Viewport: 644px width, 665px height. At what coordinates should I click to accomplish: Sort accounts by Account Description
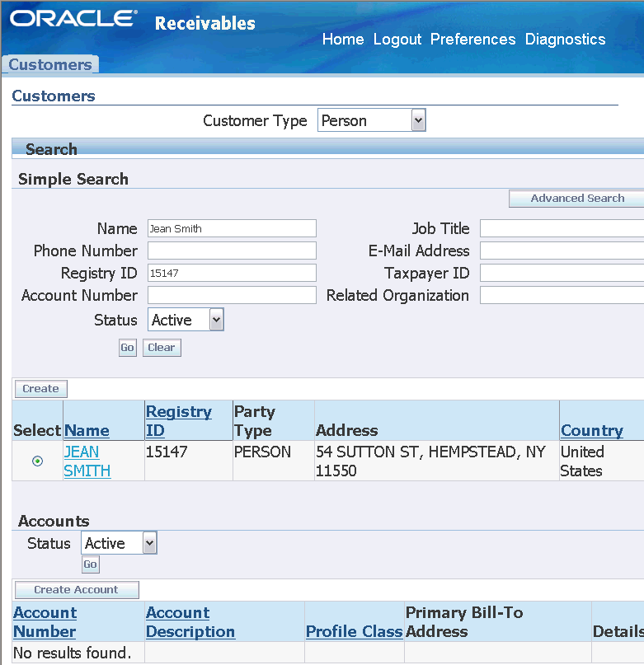190,622
